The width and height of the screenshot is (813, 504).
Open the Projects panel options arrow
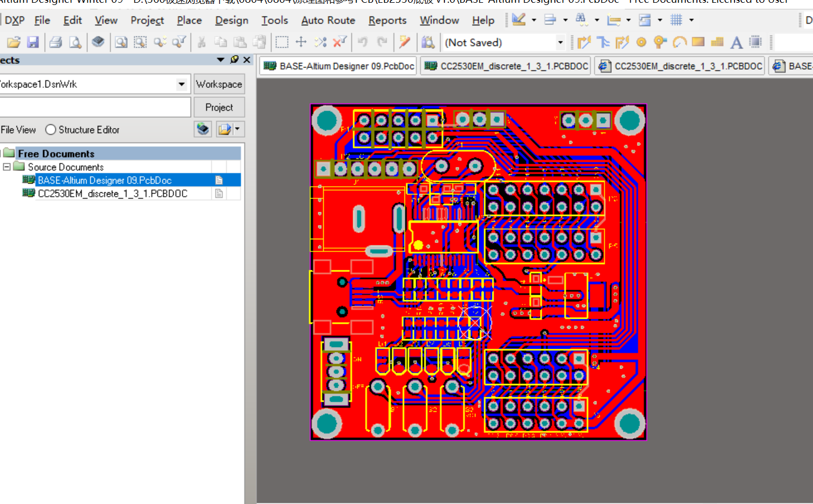click(x=221, y=60)
